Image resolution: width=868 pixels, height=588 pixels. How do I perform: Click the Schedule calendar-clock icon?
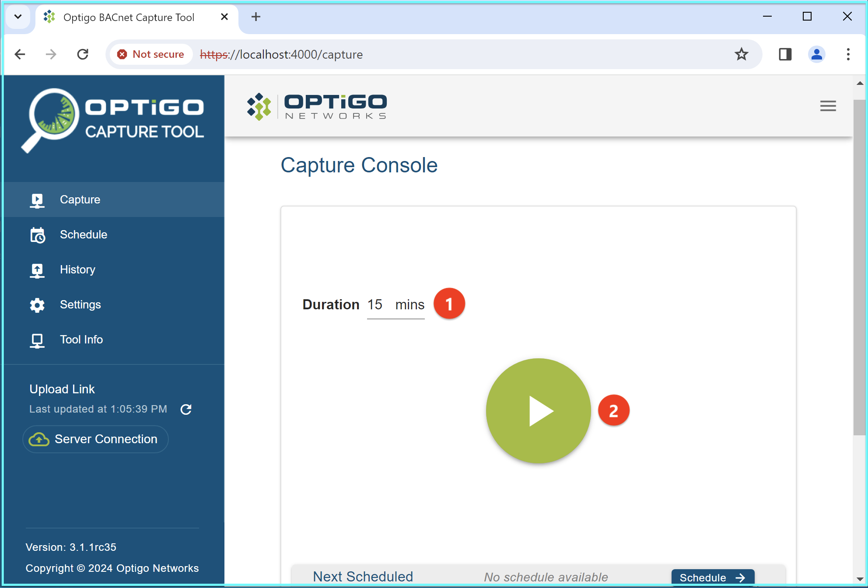click(37, 235)
